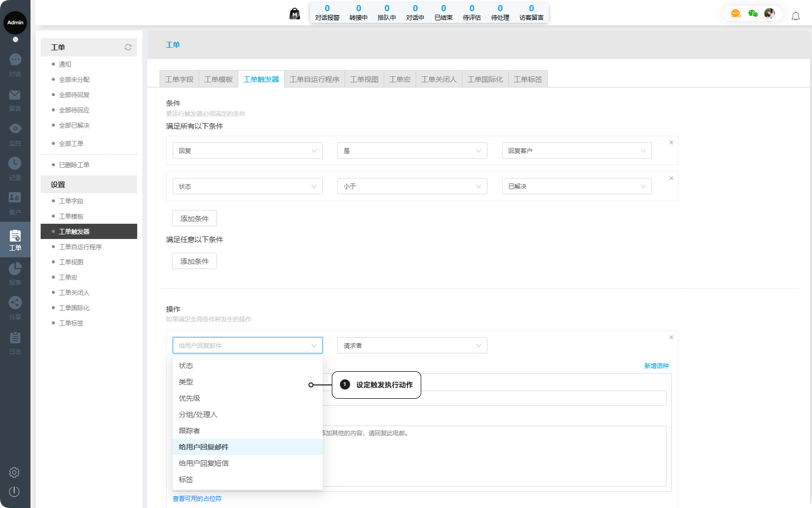The image size is (812, 508).
Task: Switch to the 工单视图 tab
Action: [364, 79]
